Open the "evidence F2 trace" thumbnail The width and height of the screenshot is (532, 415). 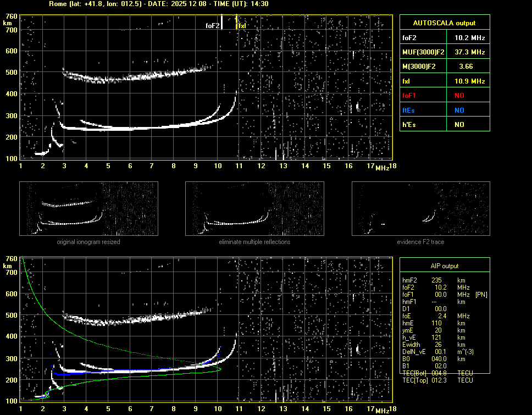tap(420, 208)
